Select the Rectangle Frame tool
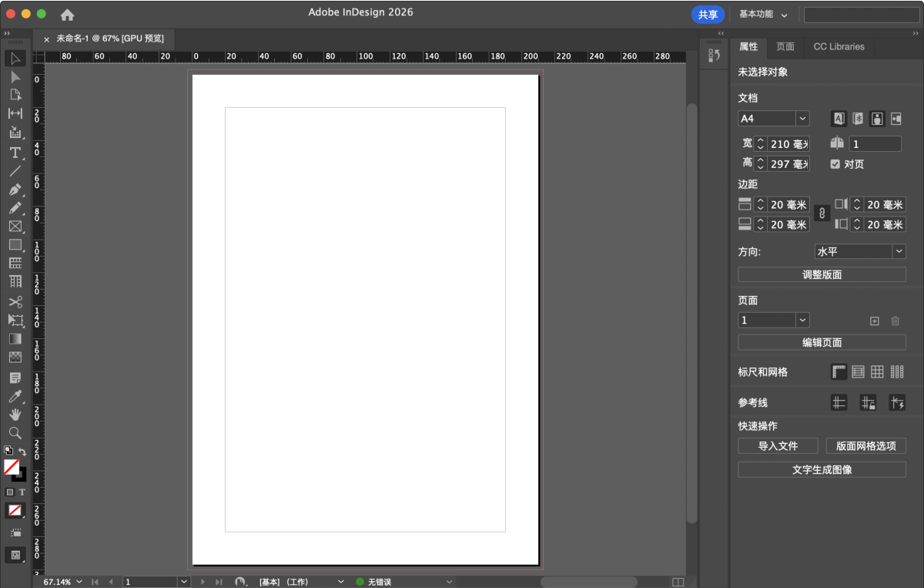This screenshot has height=588, width=924. point(15,227)
